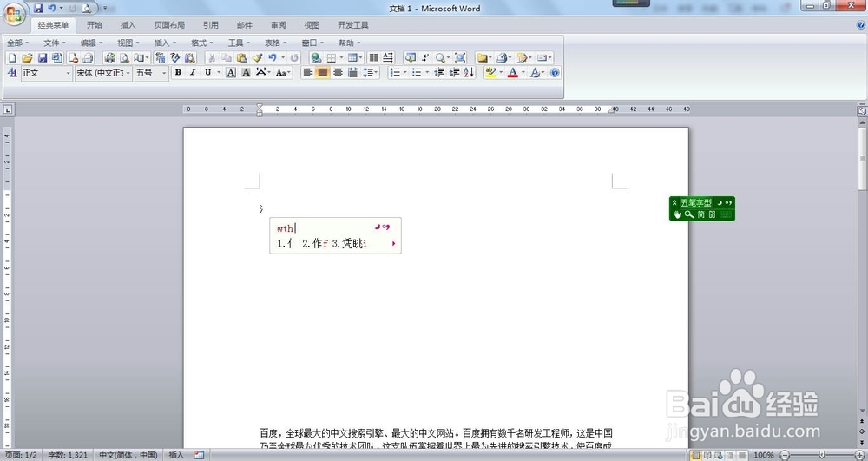The width and height of the screenshot is (868, 461).
Task: Click the printer icon in the toolbar
Action: [109, 57]
